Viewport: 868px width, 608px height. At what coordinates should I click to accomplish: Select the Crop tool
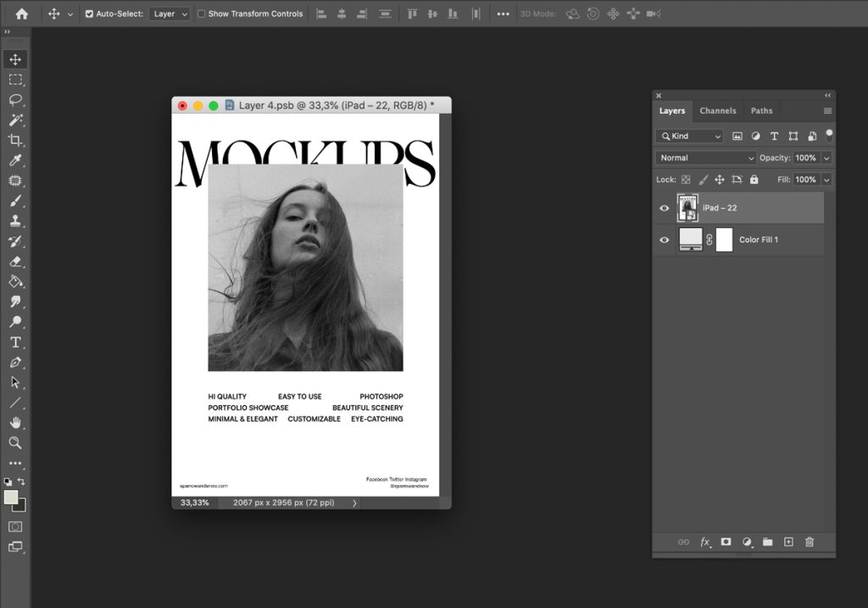(x=15, y=140)
